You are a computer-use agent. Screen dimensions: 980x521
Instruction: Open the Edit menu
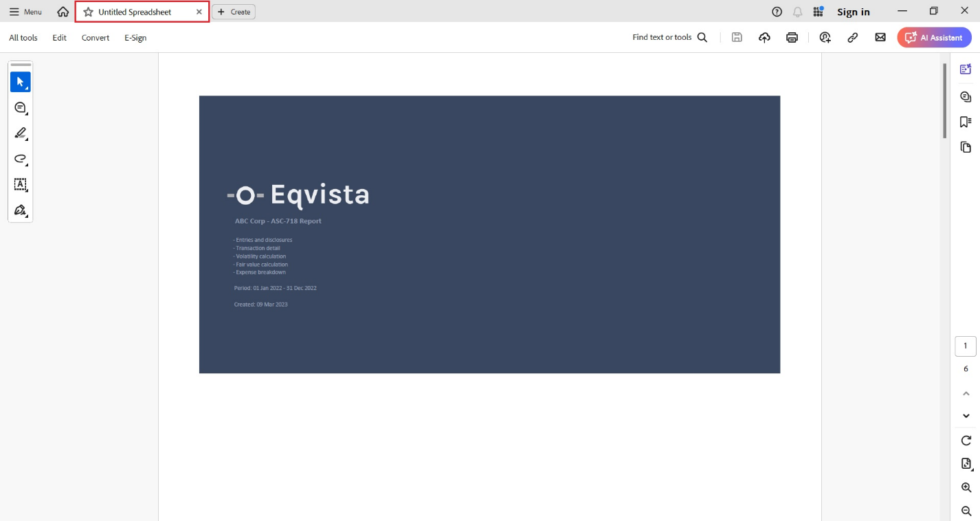click(60, 38)
